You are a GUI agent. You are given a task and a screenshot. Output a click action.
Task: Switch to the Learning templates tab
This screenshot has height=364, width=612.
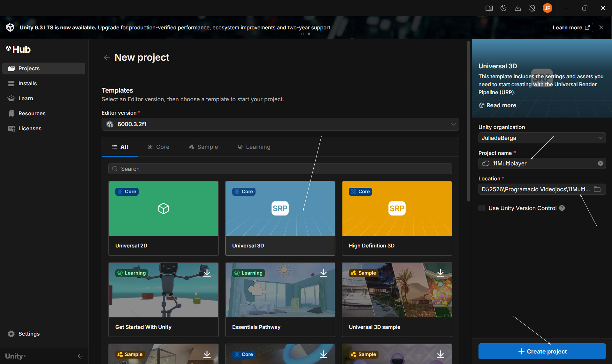point(254,147)
